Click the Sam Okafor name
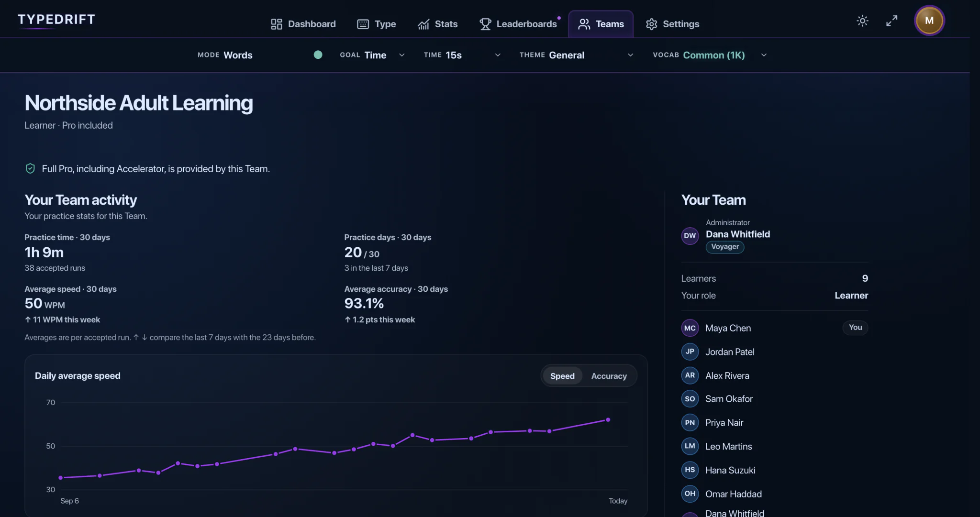The height and width of the screenshot is (517, 980). point(729,399)
